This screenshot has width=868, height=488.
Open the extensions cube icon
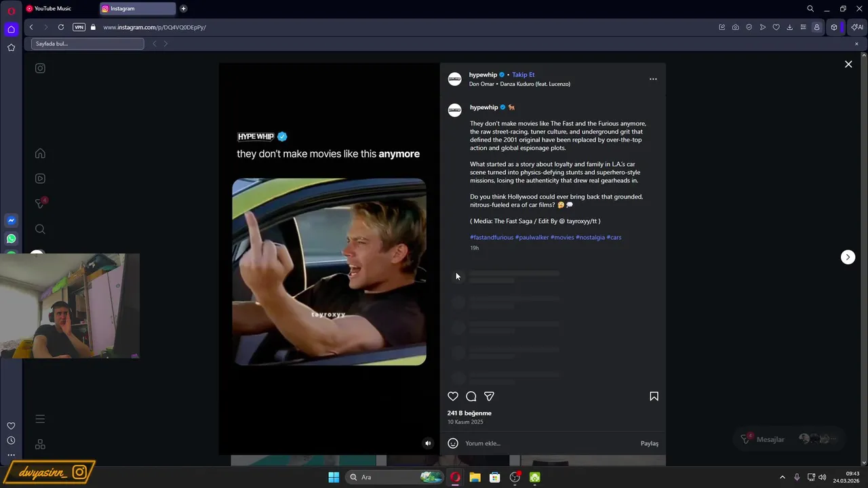[x=834, y=27]
